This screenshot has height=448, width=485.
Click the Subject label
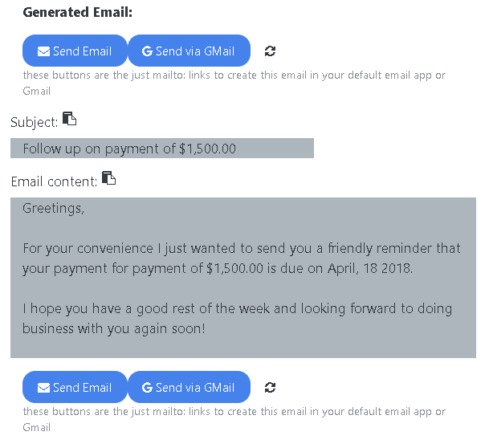pos(34,122)
